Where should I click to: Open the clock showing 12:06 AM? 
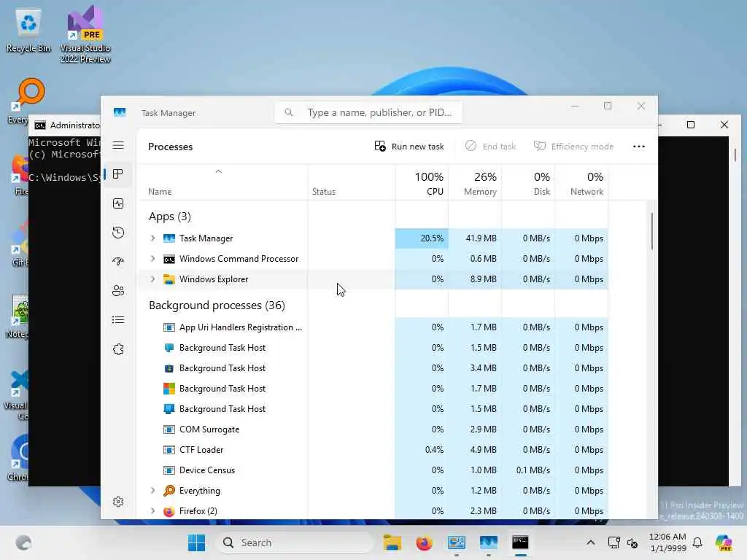click(x=667, y=542)
